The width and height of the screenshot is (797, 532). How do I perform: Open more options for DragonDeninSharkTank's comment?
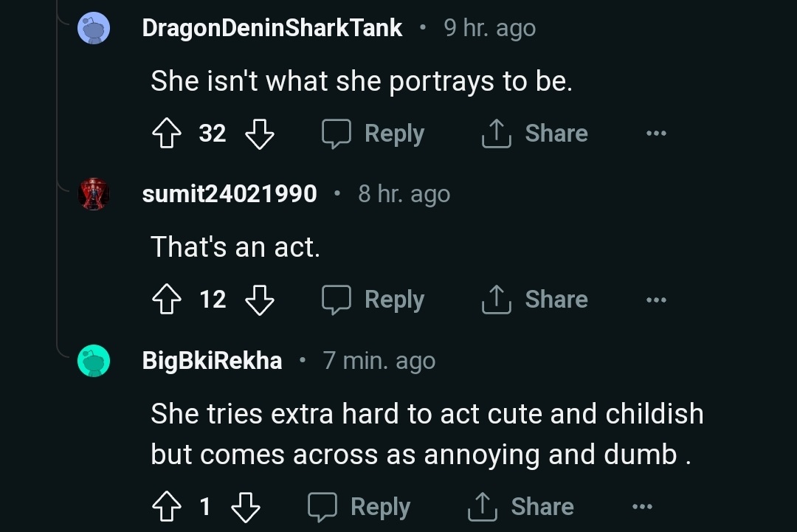pos(656,134)
